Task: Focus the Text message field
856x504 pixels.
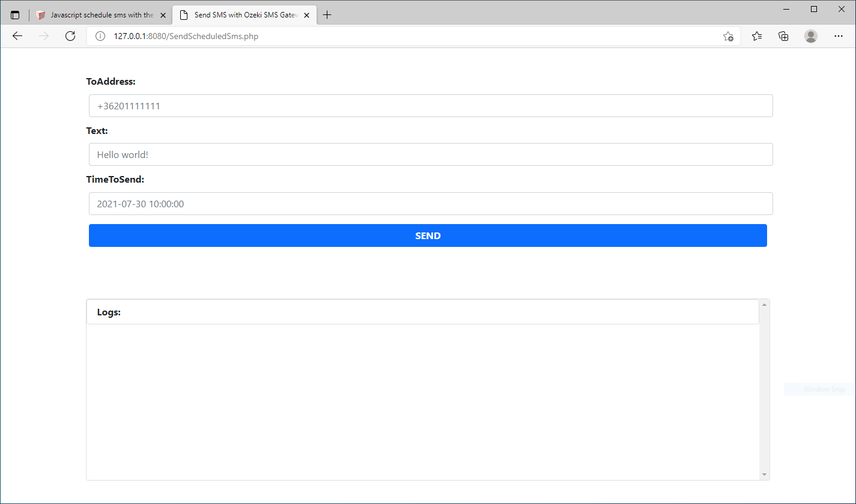Action: coord(431,154)
